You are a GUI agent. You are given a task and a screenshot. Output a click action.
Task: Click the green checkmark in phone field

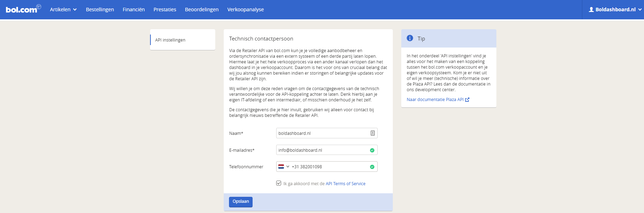[372, 167]
